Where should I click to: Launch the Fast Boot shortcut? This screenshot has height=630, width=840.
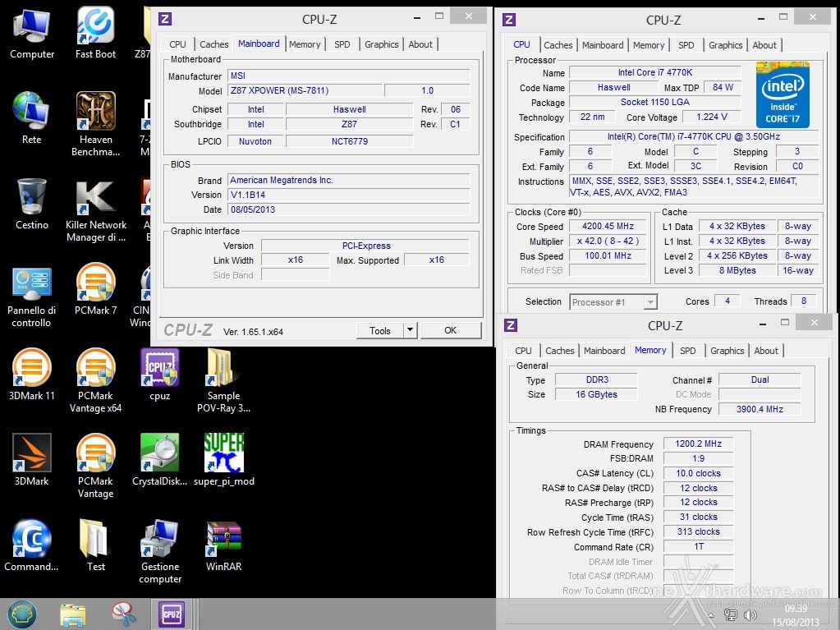pos(95,34)
